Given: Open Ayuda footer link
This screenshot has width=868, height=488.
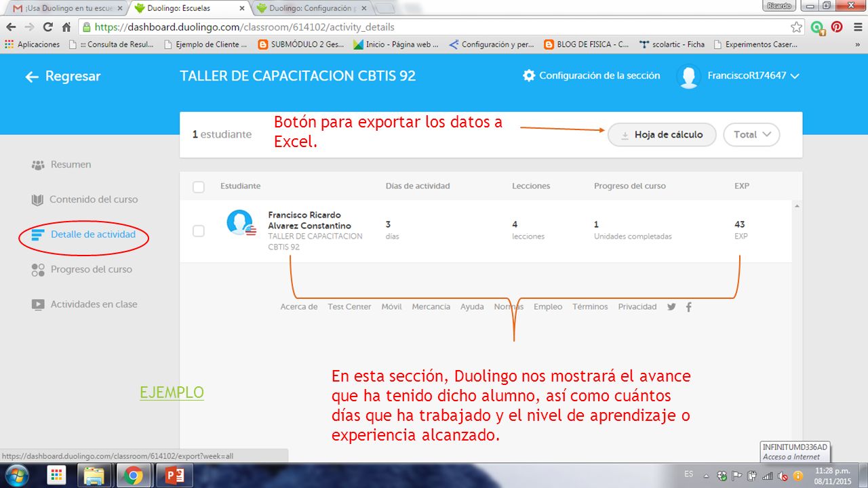Looking at the screenshot, I should 472,307.
